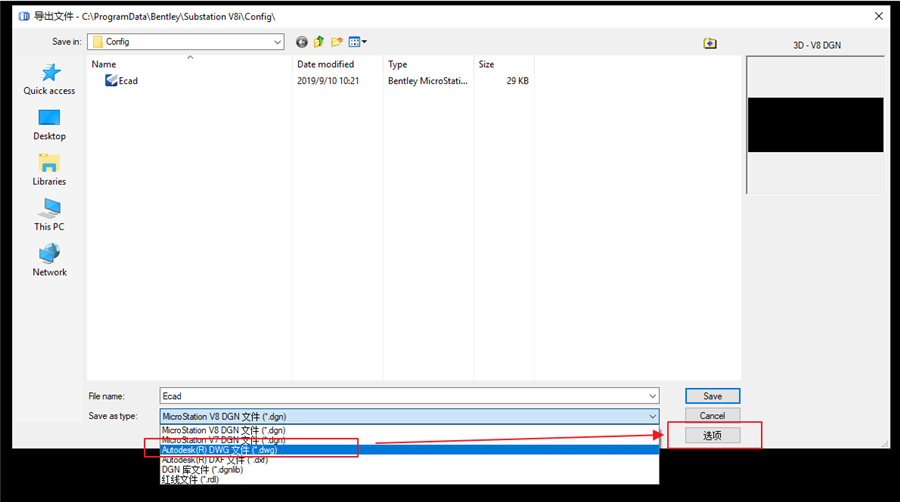Image resolution: width=900 pixels, height=502 pixels.
Task: Collapse the Save as type dropdown
Action: click(653, 417)
